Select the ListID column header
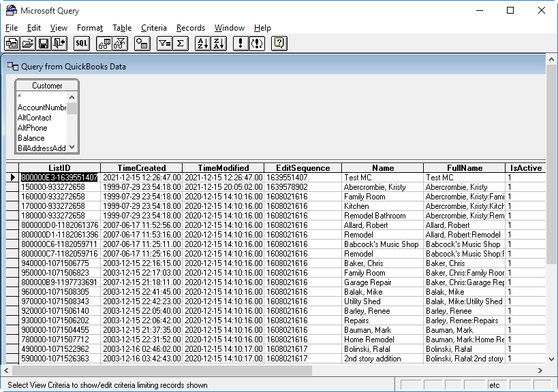This screenshot has width=558, height=392. point(59,167)
